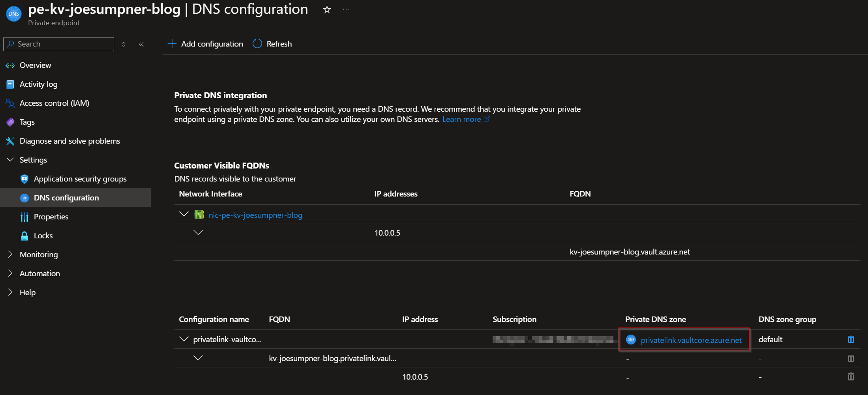Screen dimensions: 868x395
Task: Click the DNS configuration sidebar icon
Action: coord(24,198)
